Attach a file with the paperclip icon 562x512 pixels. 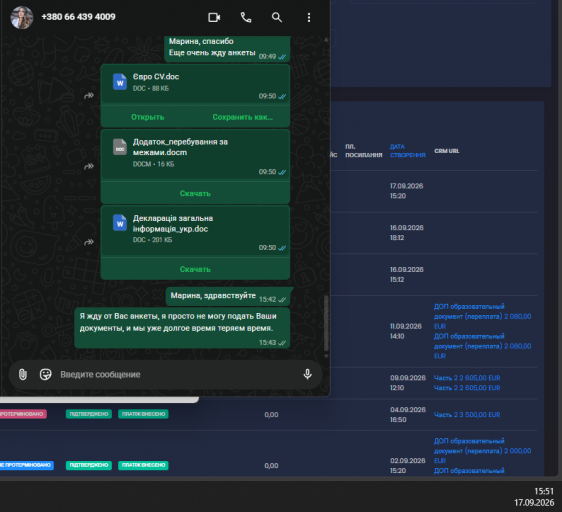pyautogui.click(x=23, y=374)
